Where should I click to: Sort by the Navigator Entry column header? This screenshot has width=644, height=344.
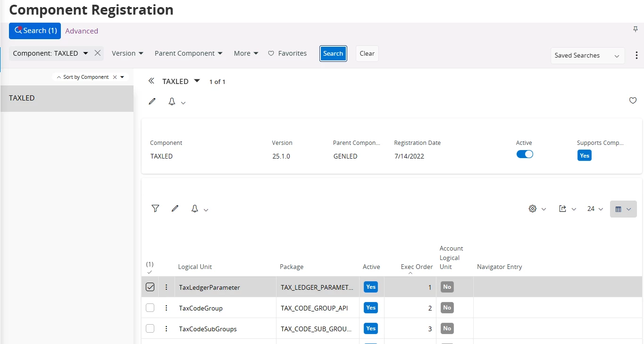(x=499, y=267)
